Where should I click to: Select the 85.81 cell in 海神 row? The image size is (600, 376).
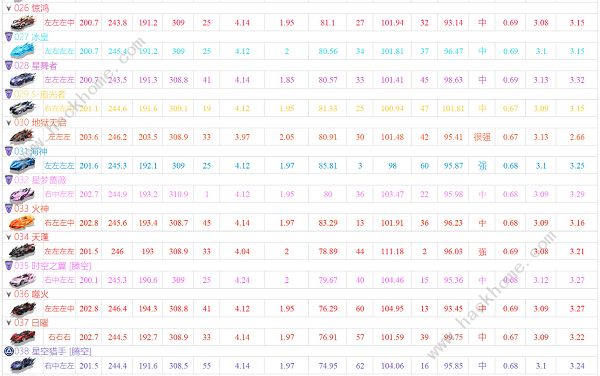(328, 166)
